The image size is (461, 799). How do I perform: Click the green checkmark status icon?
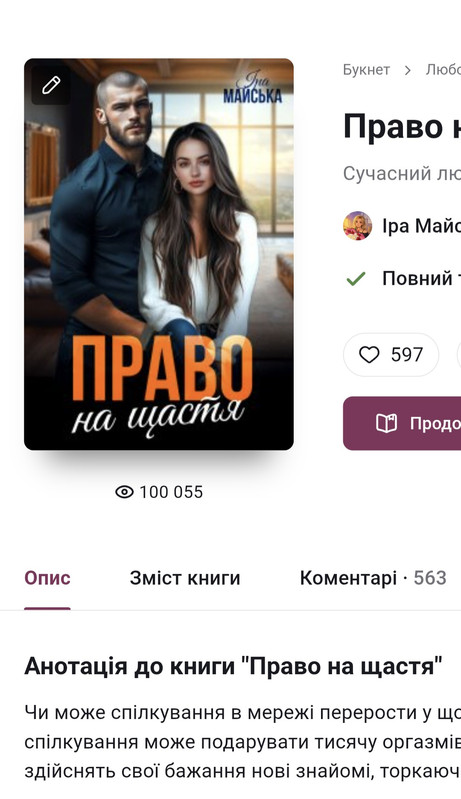[356, 278]
